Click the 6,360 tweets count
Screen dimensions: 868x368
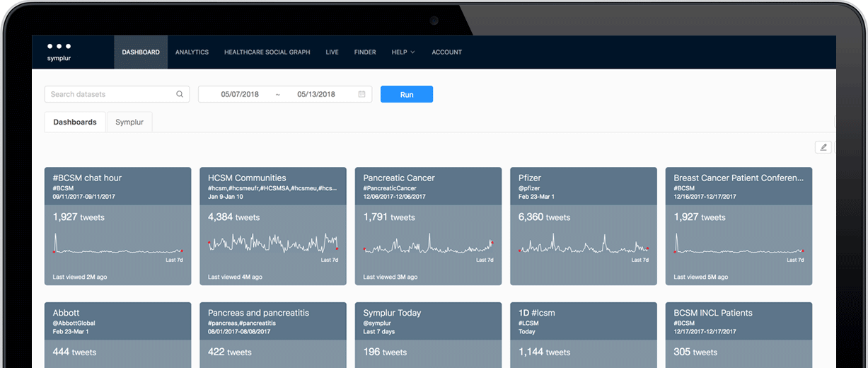544,217
